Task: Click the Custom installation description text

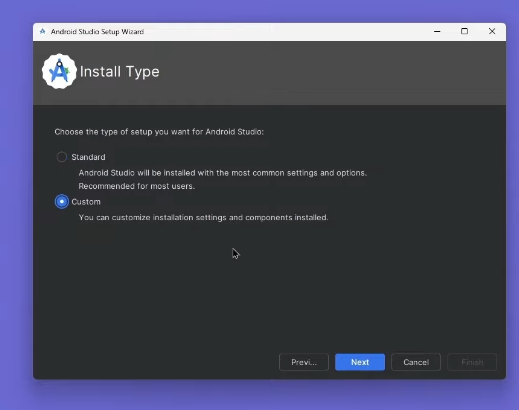Action: (x=203, y=218)
